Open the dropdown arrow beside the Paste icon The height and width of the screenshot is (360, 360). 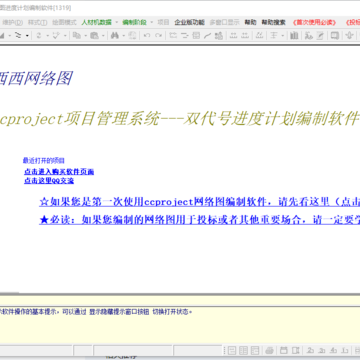103,35
